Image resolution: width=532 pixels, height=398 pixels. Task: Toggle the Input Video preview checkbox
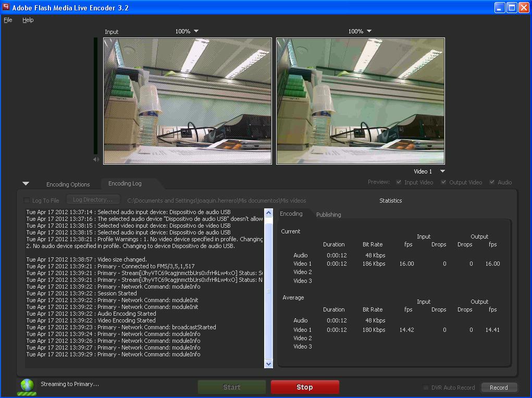(x=399, y=182)
